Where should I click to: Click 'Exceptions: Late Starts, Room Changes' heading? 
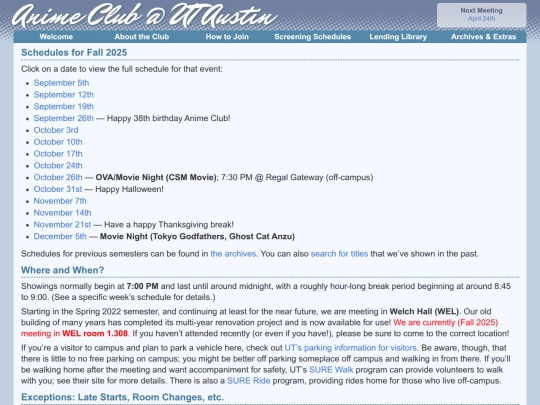(x=122, y=397)
